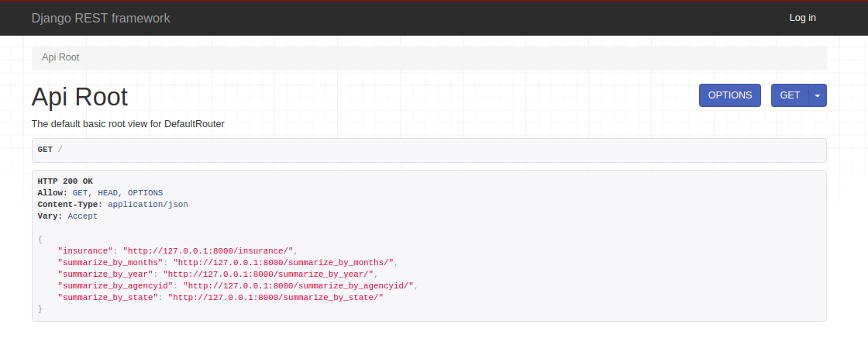This screenshot has height=352, width=868.
Task: Open the Django REST framework brand link
Action: point(101,19)
